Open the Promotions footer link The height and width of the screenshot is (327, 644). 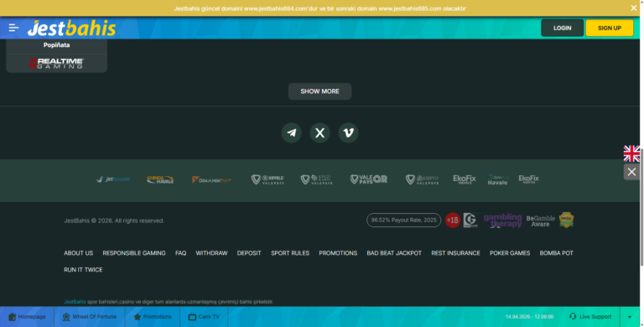click(x=338, y=253)
